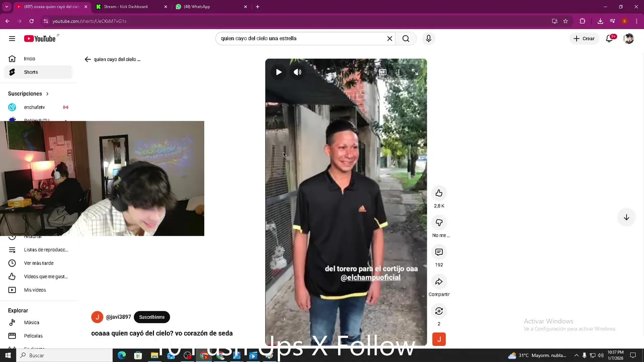The width and height of the screenshot is (644, 362).
Task: Open the media controls icon
Action: click(x=612, y=21)
